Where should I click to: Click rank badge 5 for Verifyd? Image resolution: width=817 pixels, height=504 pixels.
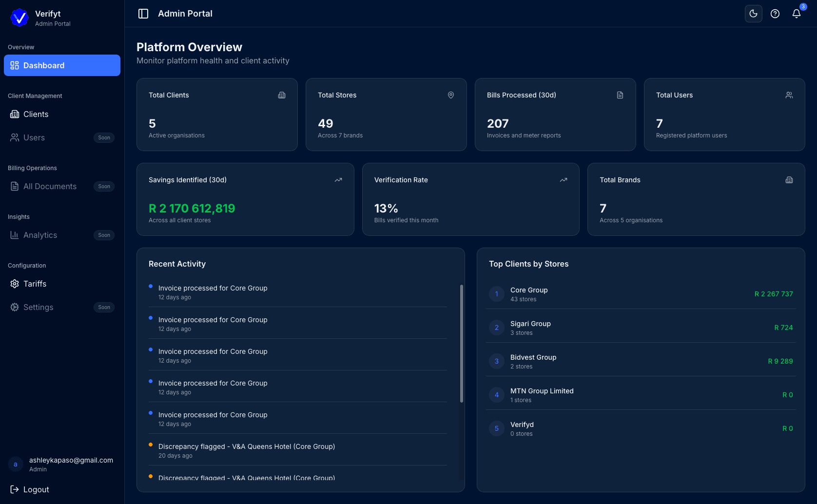(x=497, y=428)
